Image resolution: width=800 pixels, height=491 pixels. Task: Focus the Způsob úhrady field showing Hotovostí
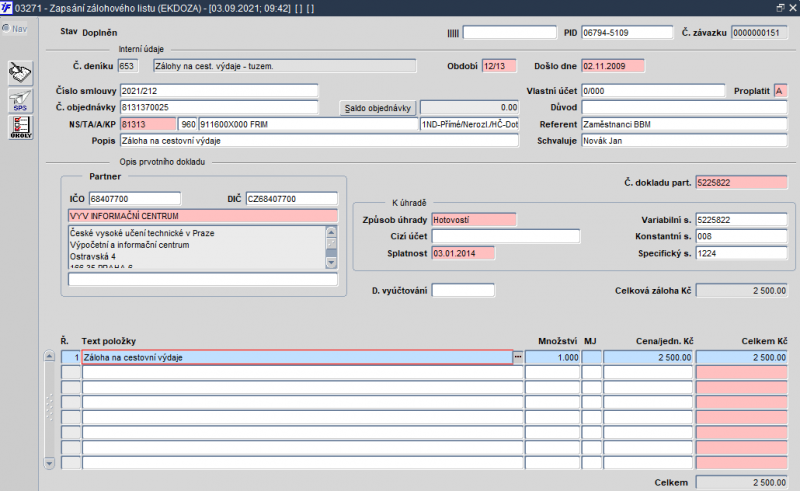click(472, 219)
